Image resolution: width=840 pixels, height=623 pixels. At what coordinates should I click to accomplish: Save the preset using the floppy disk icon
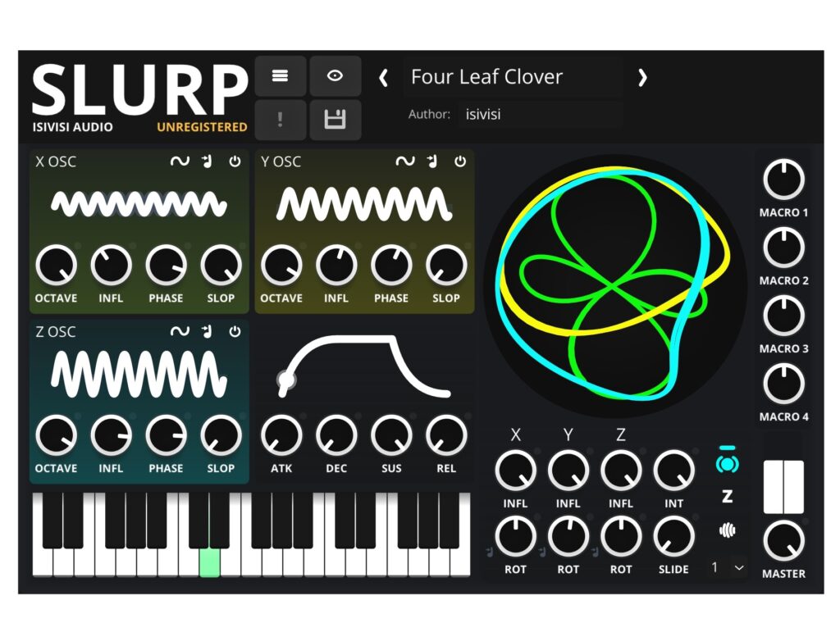(336, 120)
